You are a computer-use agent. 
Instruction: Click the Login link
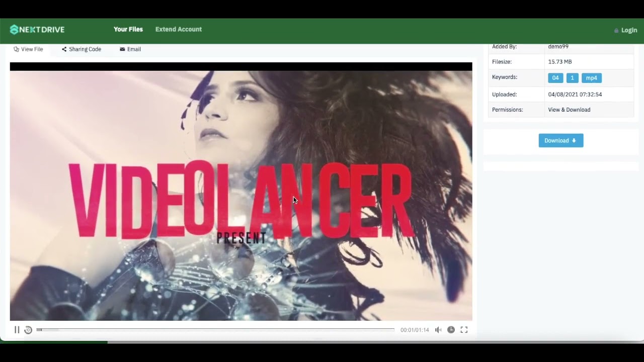(x=625, y=30)
